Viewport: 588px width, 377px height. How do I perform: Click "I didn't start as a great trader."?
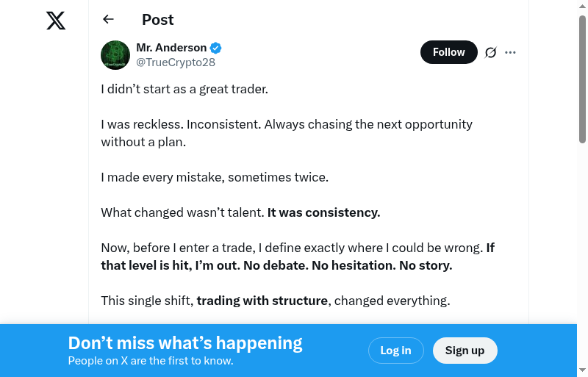(184, 89)
